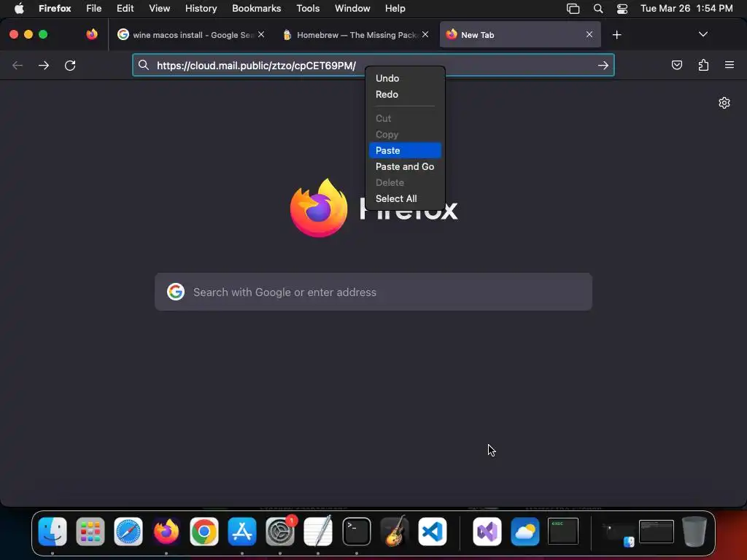This screenshot has height=560, width=747.
Task: Reload the current page
Action: (70, 65)
